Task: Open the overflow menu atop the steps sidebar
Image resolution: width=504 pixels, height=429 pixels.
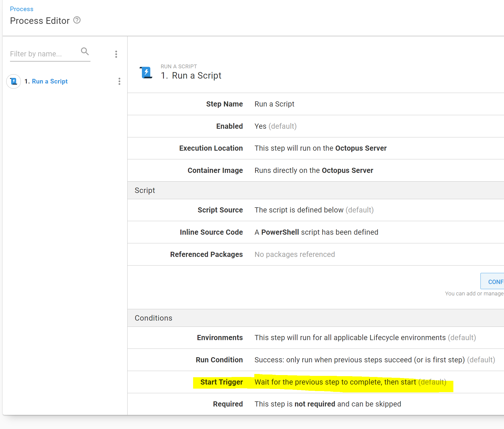Action: click(x=116, y=54)
